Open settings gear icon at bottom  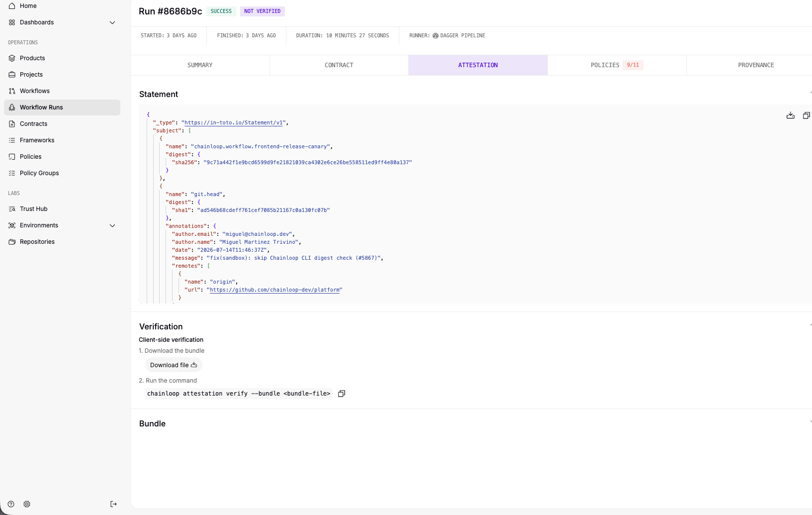[x=27, y=504]
